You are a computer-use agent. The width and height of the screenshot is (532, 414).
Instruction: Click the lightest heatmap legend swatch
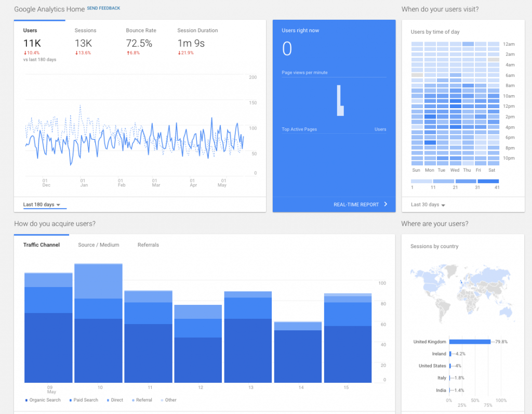coord(421,182)
